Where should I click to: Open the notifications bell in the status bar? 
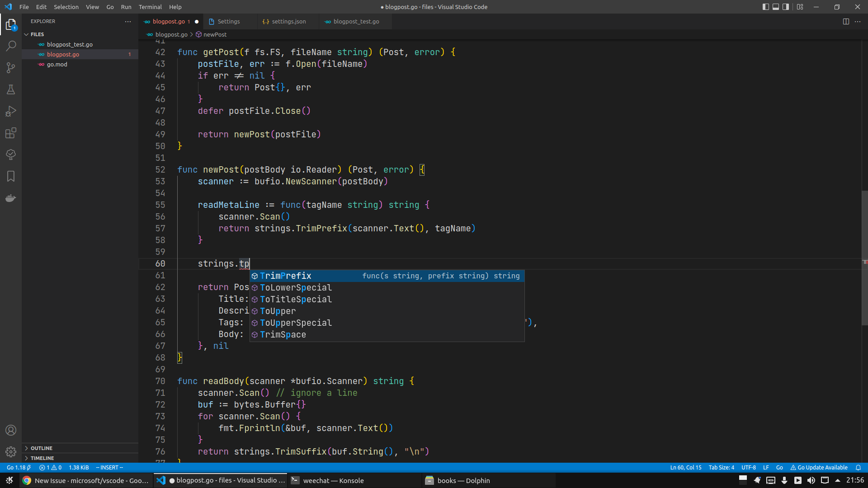point(858,468)
